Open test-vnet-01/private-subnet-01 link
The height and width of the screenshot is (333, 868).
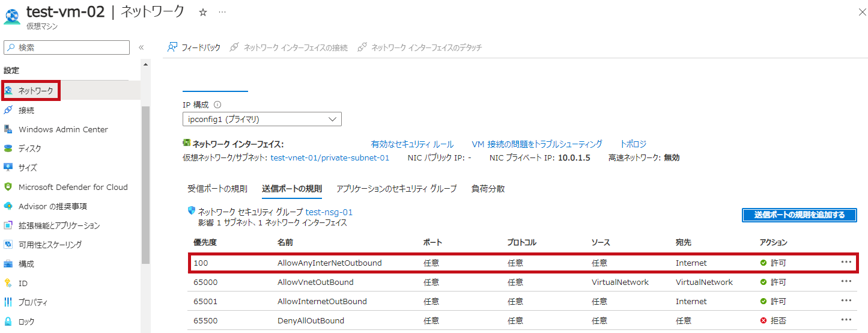coord(330,158)
